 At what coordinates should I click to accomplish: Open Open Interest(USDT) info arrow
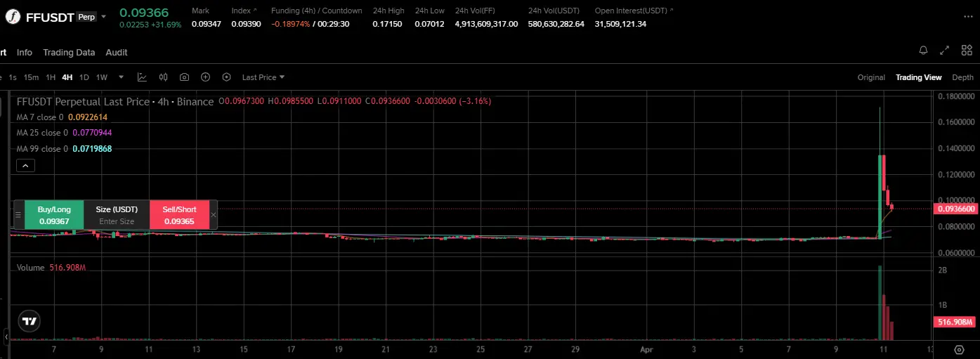pos(672,11)
